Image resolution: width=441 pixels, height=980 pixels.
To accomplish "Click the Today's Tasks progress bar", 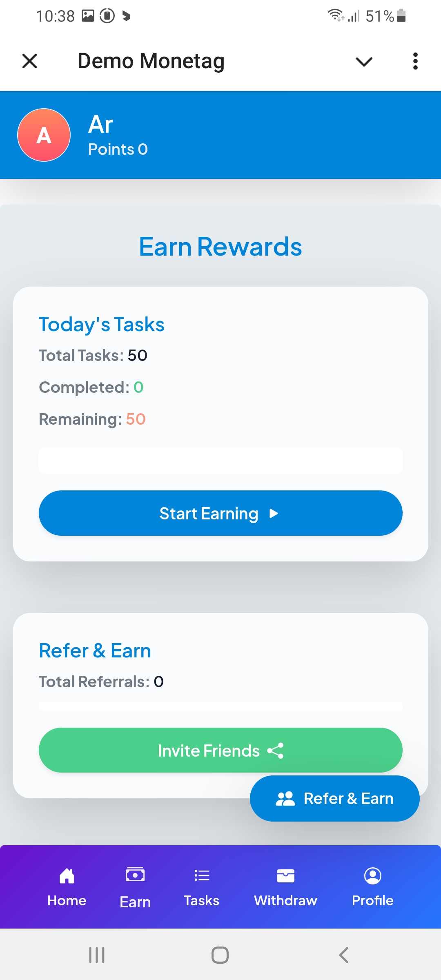I will click(220, 460).
